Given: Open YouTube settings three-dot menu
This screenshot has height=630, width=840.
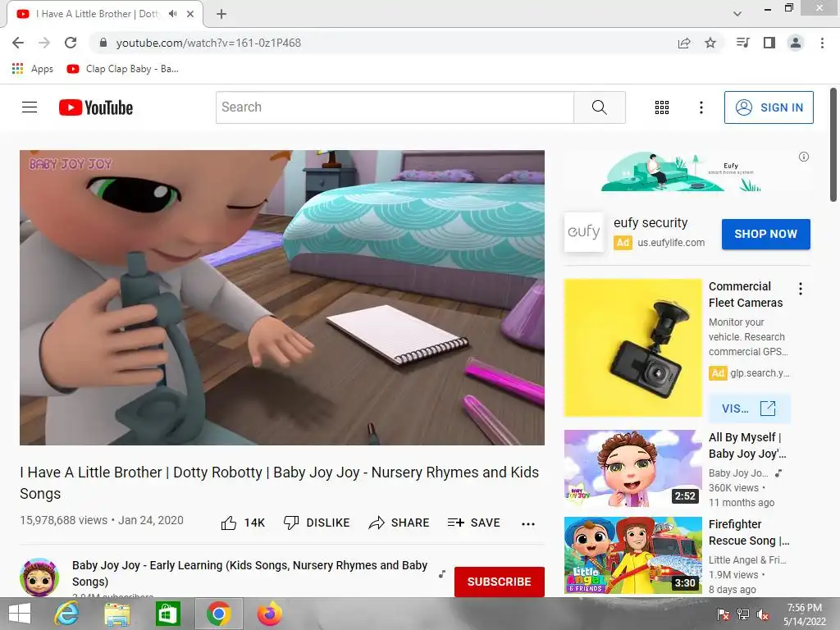Looking at the screenshot, I should pos(701,107).
